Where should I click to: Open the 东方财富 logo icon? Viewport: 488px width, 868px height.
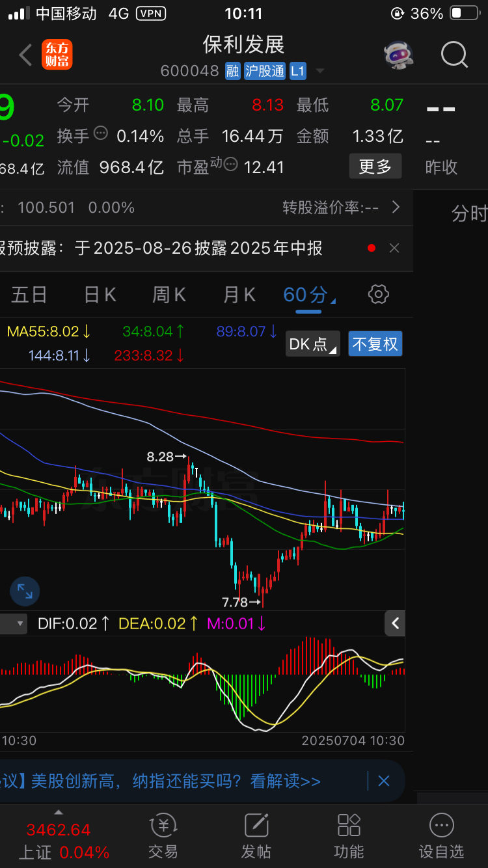tap(57, 55)
